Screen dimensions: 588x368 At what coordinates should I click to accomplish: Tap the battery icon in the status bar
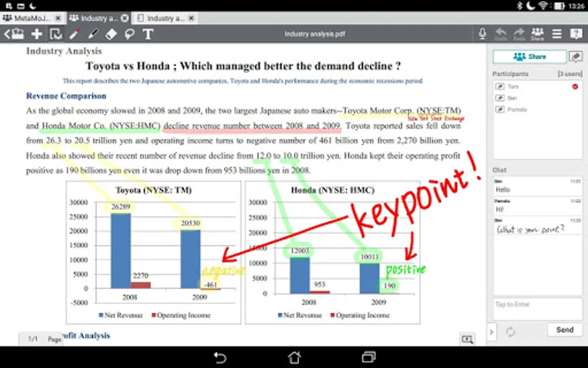coord(559,6)
